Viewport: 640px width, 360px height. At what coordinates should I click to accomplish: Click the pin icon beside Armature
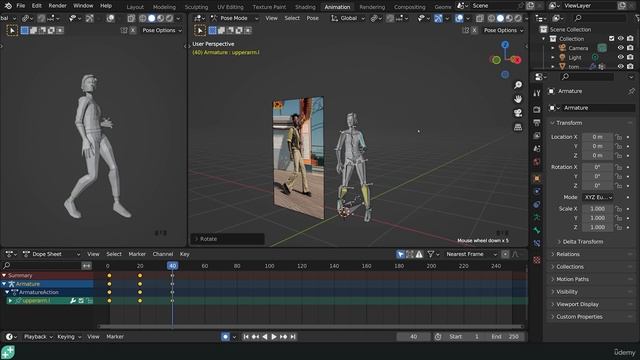click(x=631, y=91)
